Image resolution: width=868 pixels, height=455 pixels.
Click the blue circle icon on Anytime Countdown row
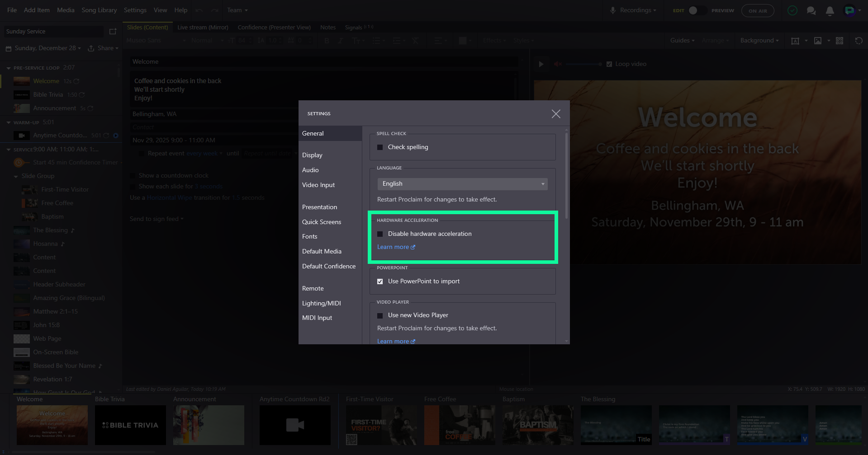point(116,136)
